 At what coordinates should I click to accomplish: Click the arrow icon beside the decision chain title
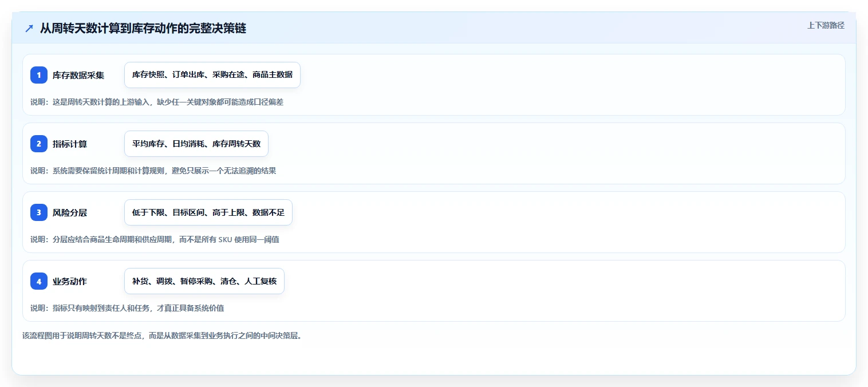click(29, 28)
